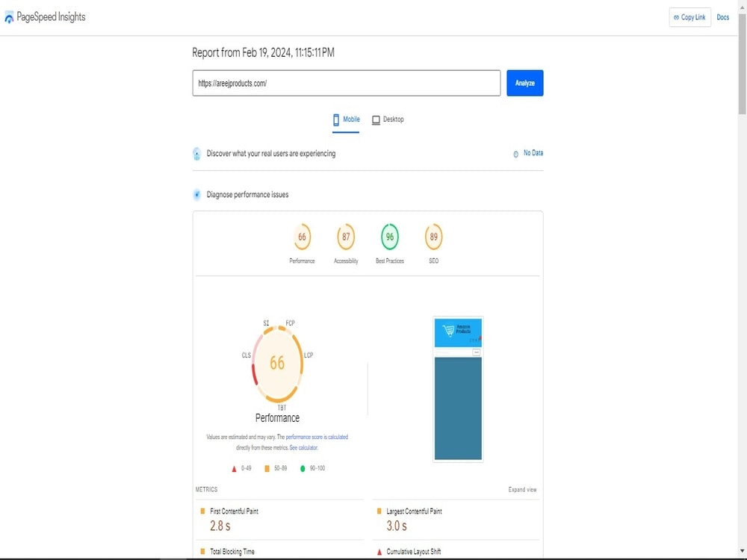Open the Docs link
747x560 pixels.
[x=722, y=17]
